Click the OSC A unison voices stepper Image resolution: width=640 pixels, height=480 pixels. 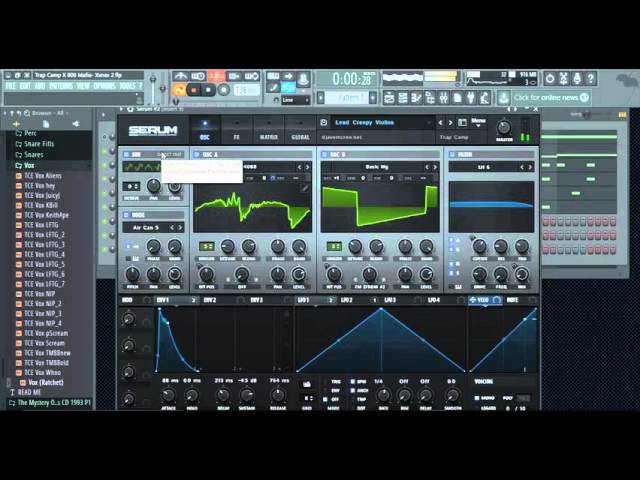(207, 247)
